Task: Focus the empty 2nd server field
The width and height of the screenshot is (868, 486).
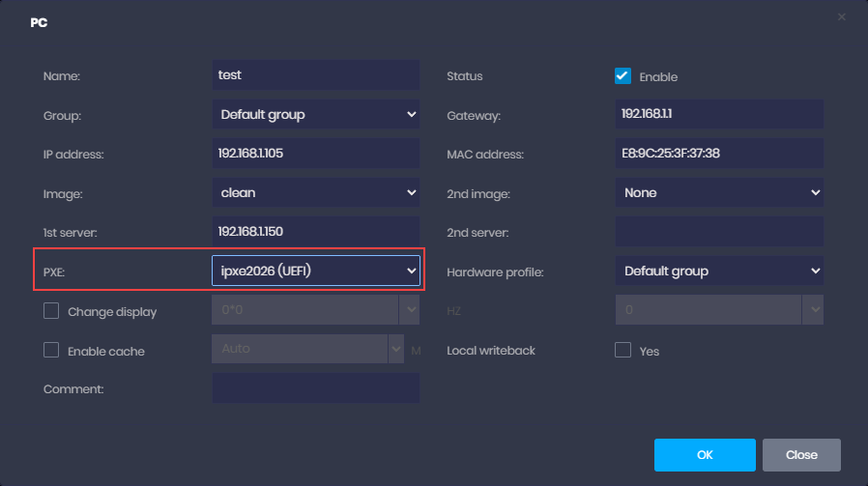Action: tap(719, 232)
